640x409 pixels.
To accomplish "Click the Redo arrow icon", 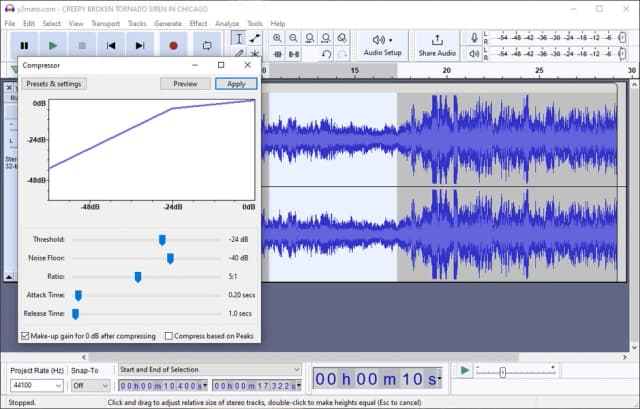I will tap(342, 54).
